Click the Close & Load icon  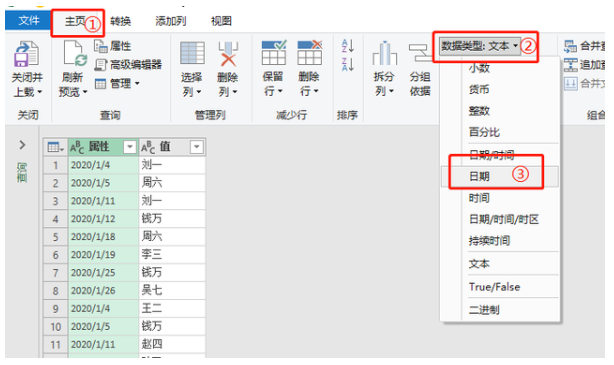click(27, 54)
